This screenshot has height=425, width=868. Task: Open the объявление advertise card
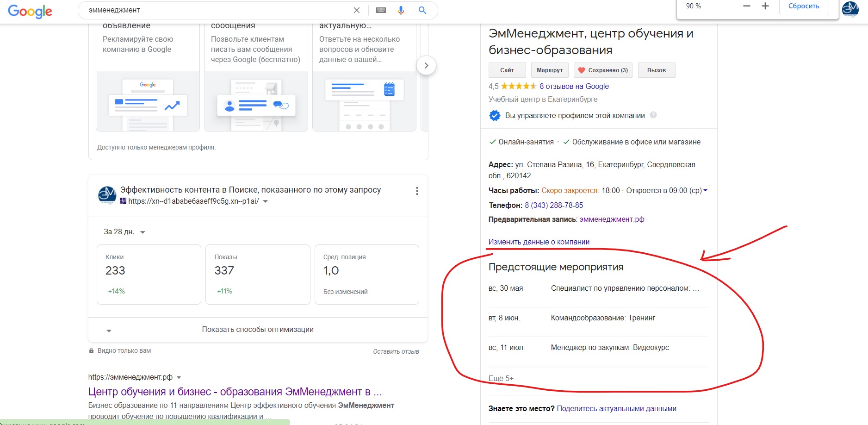[148, 76]
